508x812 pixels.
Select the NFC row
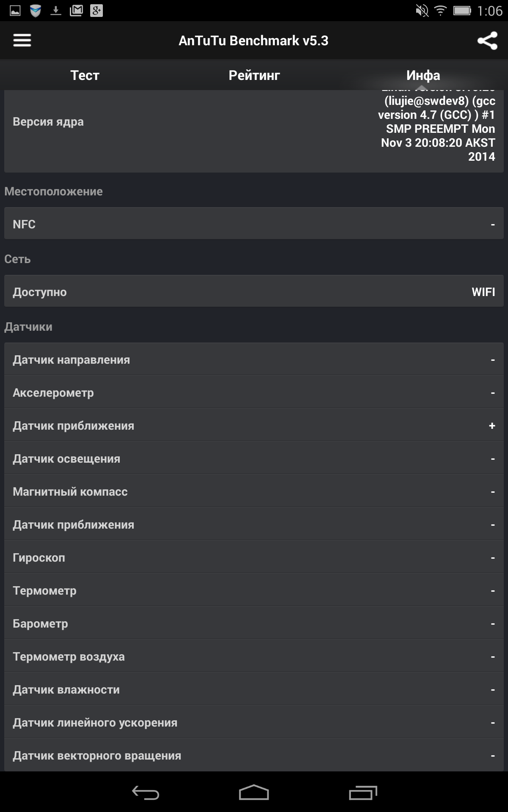[x=254, y=224]
